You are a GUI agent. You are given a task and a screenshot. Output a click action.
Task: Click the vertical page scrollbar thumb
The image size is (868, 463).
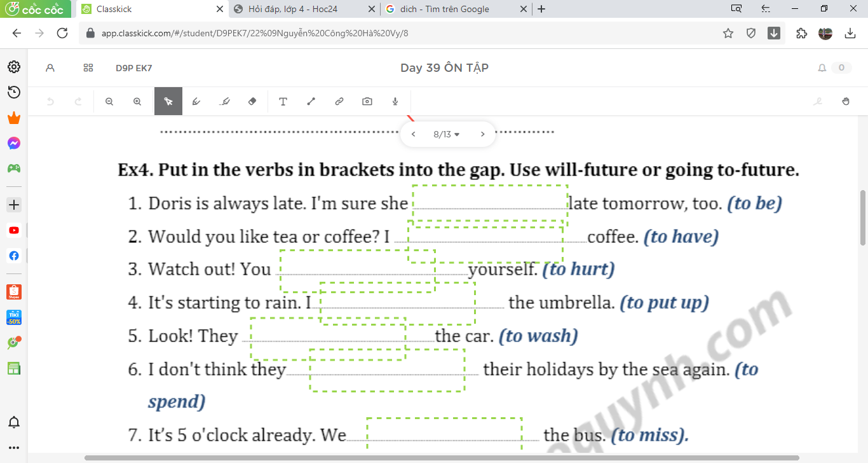863,218
